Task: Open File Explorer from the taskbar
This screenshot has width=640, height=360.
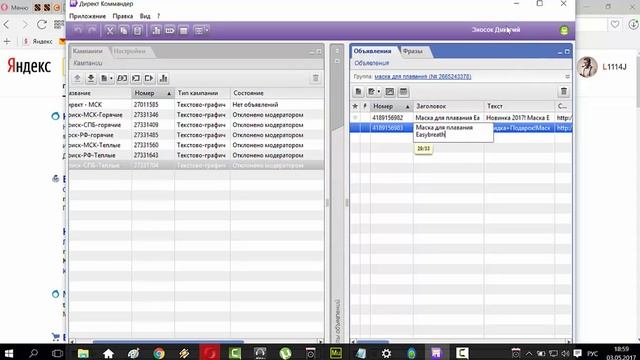Action: pos(83,353)
